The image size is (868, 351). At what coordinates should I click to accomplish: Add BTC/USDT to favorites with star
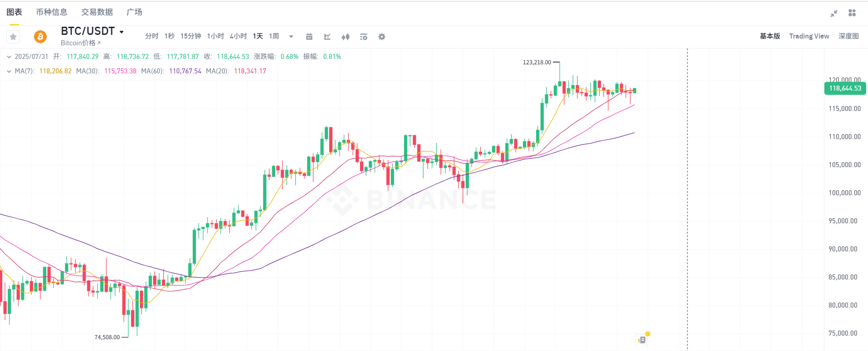(x=13, y=37)
